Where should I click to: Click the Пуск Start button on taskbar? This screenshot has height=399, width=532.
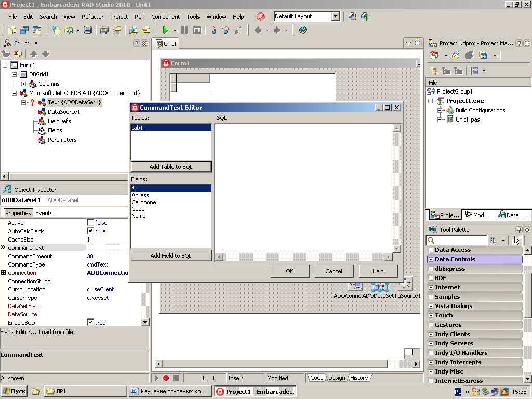click(14, 391)
